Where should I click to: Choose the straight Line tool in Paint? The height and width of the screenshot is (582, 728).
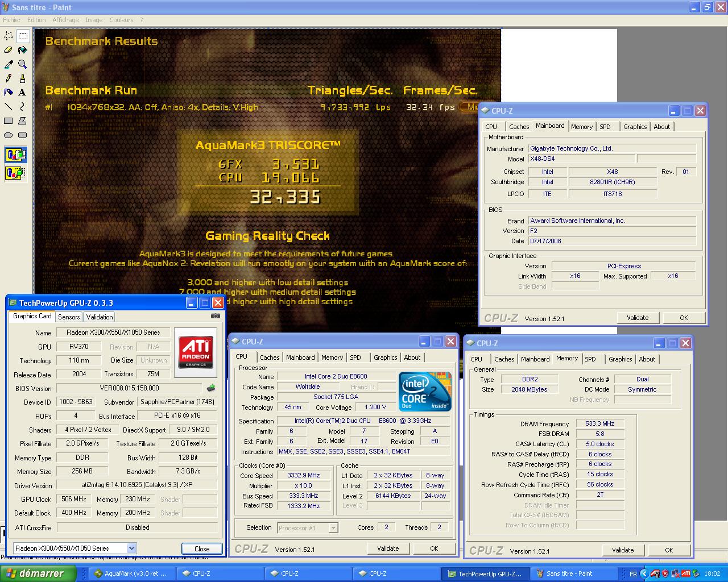tap(9, 106)
